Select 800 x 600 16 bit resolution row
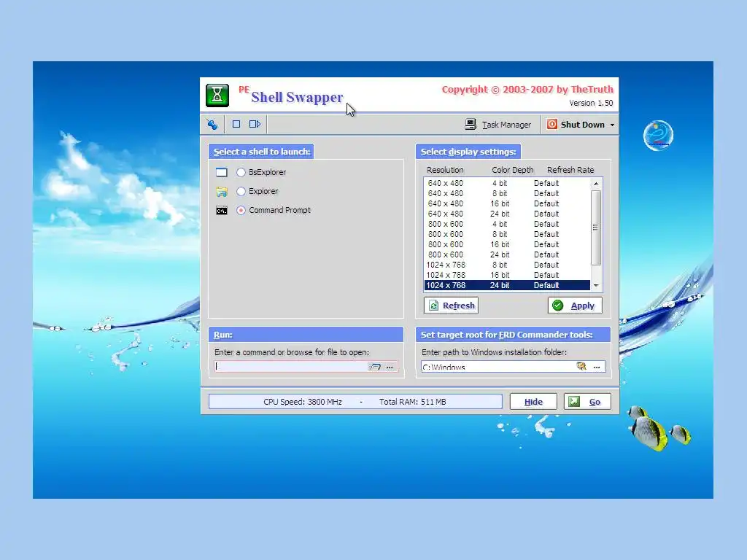 (507, 244)
